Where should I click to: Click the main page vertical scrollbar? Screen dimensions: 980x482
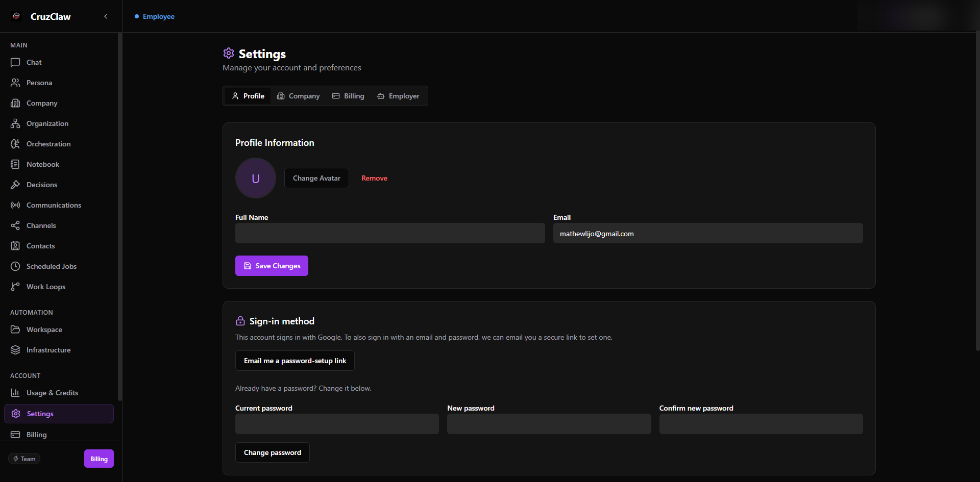point(977,191)
